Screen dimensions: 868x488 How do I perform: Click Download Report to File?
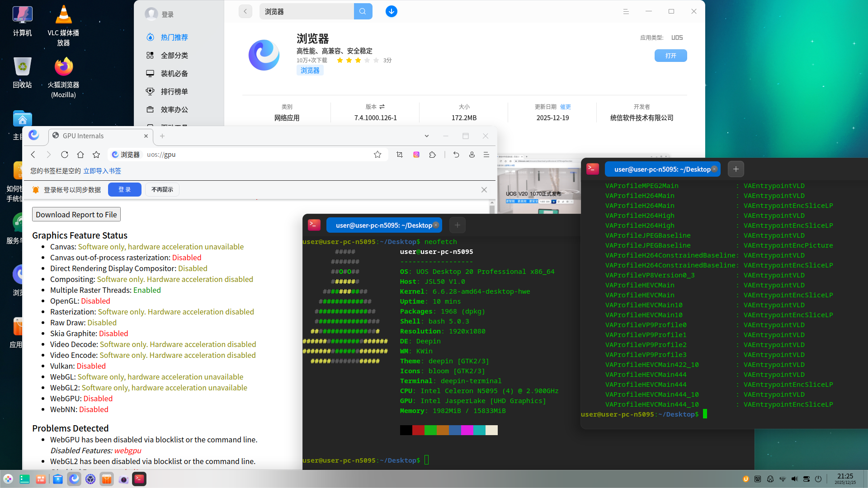pyautogui.click(x=76, y=214)
